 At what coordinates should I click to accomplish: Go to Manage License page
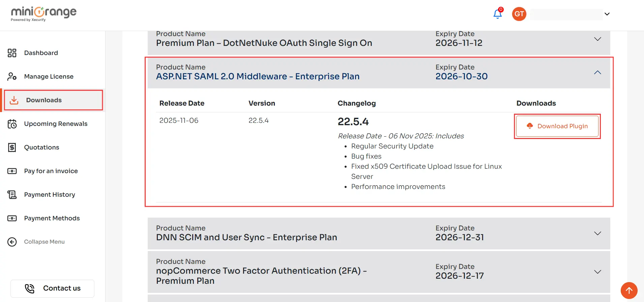tap(49, 77)
